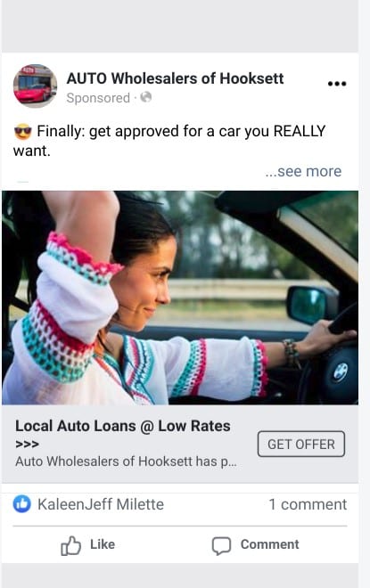Screen dimensions: 370x588
Task: Open the ad photo of the woman driving
Action: [180, 298]
